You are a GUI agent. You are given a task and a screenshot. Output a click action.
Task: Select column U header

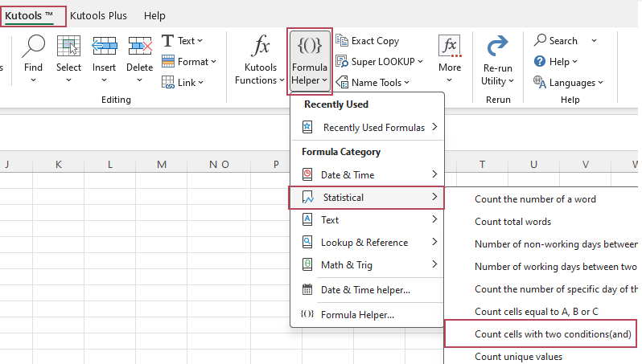tap(533, 165)
